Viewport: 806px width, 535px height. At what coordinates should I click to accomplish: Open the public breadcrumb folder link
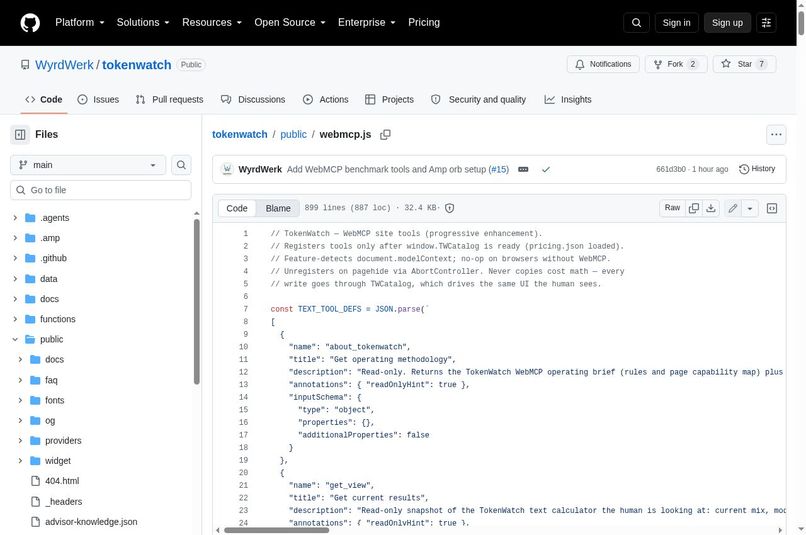tap(294, 135)
